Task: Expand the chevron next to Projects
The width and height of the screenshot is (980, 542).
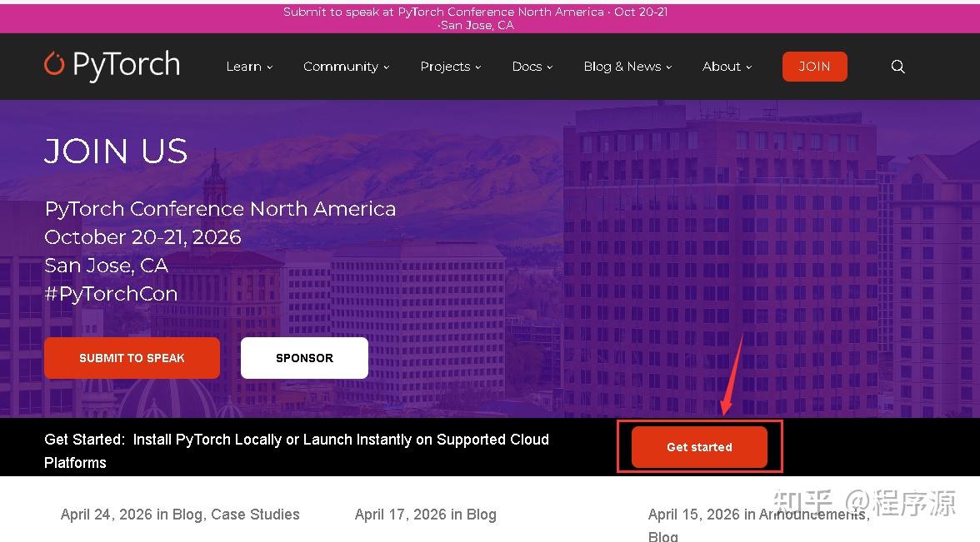Action: pos(478,67)
